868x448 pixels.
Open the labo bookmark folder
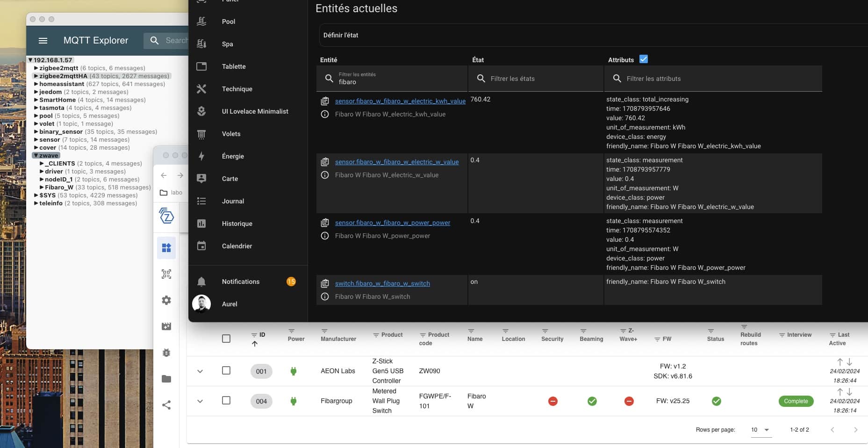171,193
